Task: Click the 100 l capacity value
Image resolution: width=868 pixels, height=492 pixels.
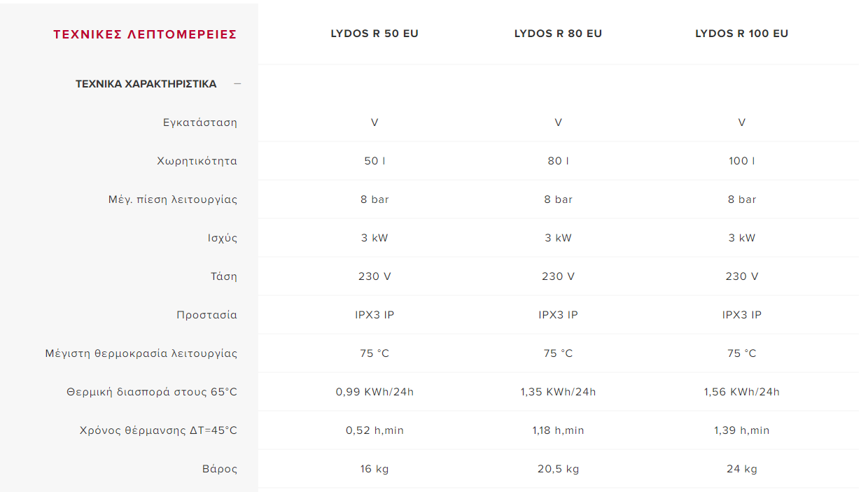Action: pyautogui.click(x=741, y=161)
